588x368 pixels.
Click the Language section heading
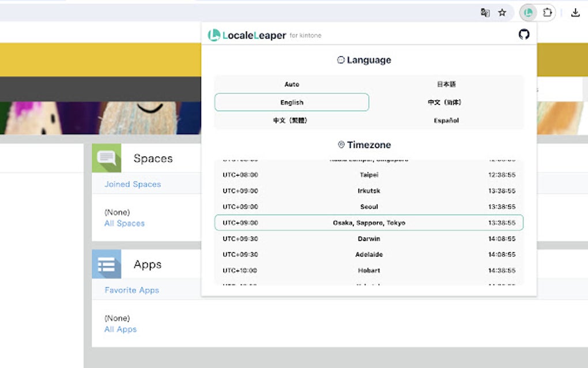point(364,60)
